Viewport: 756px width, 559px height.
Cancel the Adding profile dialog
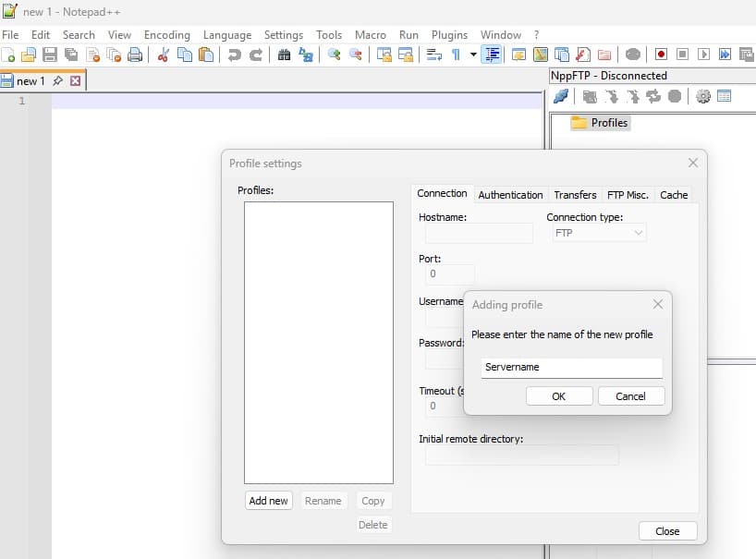coord(630,396)
